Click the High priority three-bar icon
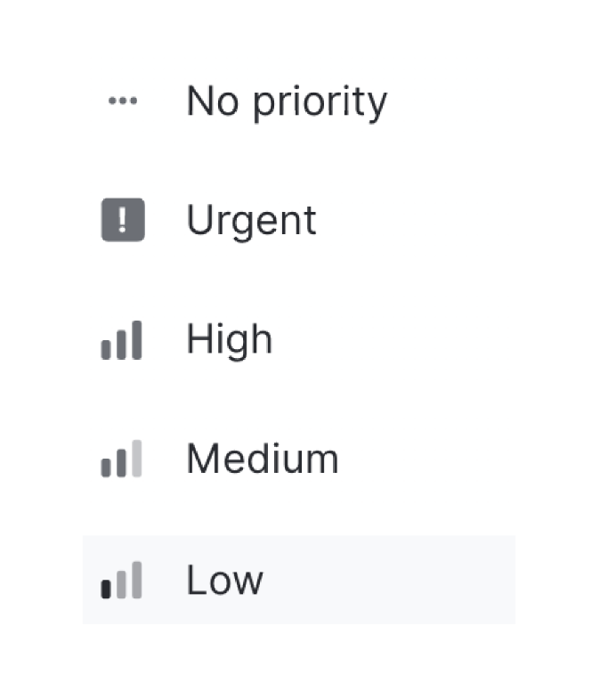The image size is (616, 675). [x=122, y=340]
